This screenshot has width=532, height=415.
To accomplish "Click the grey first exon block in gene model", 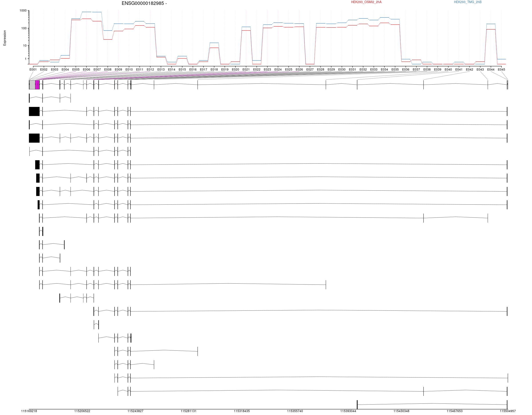I will [32, 85].
